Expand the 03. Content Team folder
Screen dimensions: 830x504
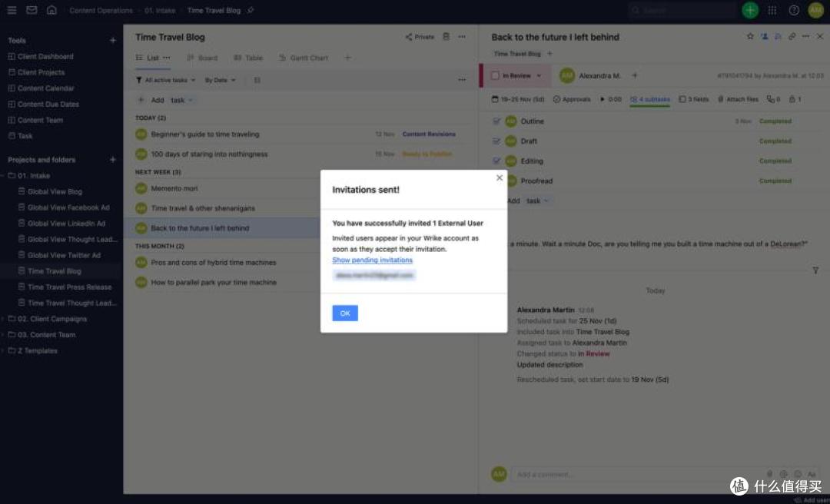pyautogui.click(x=2, y=334)
